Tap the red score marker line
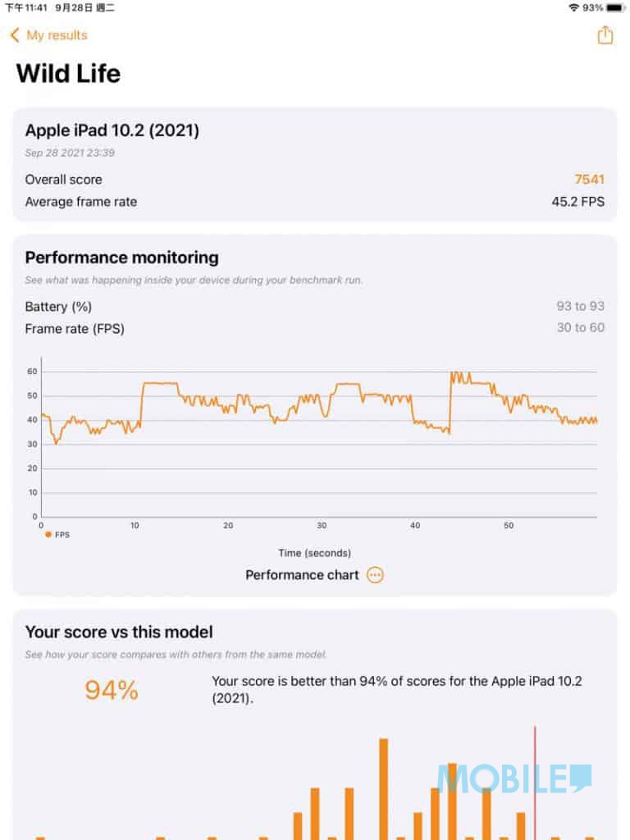The height and width of the screenshot is (840, 630). point(535,783)
